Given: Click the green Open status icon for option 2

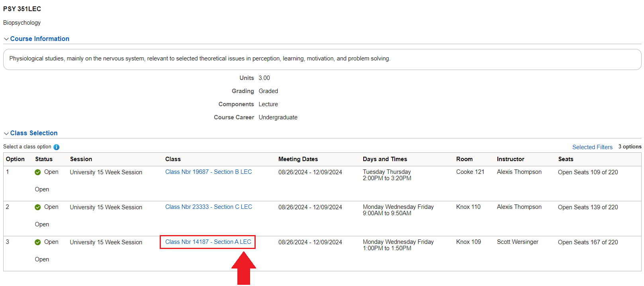Looking at the screenshot, I should click(x=38, y=207).
